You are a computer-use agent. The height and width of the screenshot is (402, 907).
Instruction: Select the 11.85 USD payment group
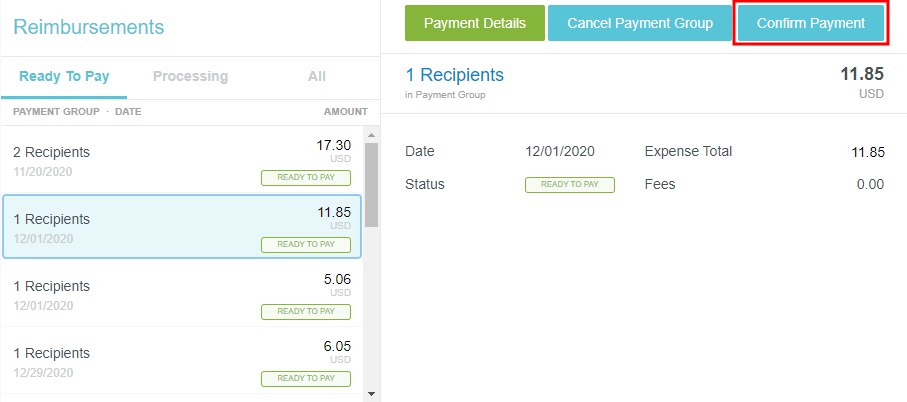[181, 227]
